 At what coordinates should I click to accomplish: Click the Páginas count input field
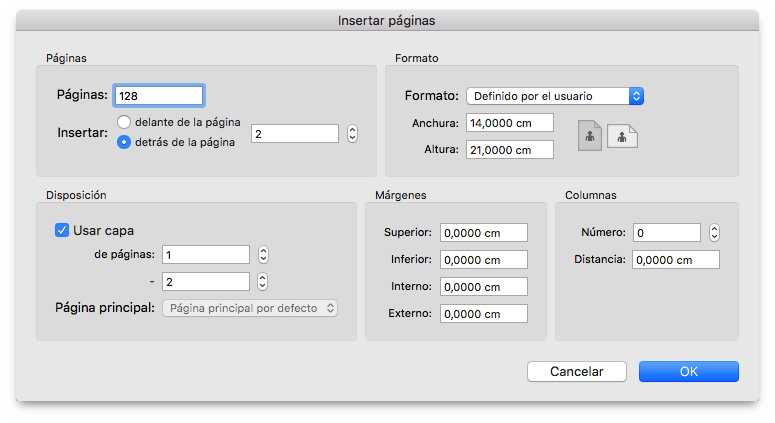tap(159, 96)
